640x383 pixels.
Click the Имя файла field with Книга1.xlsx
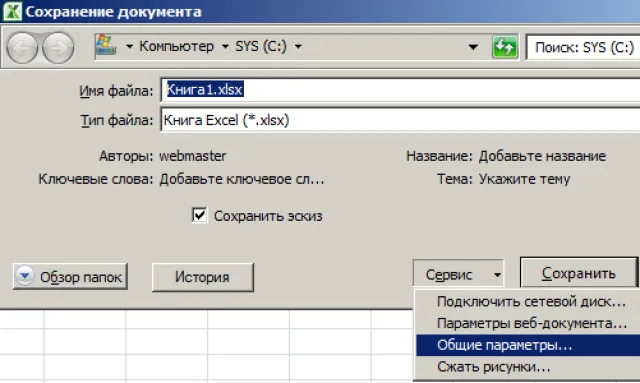tap(401, 90)
